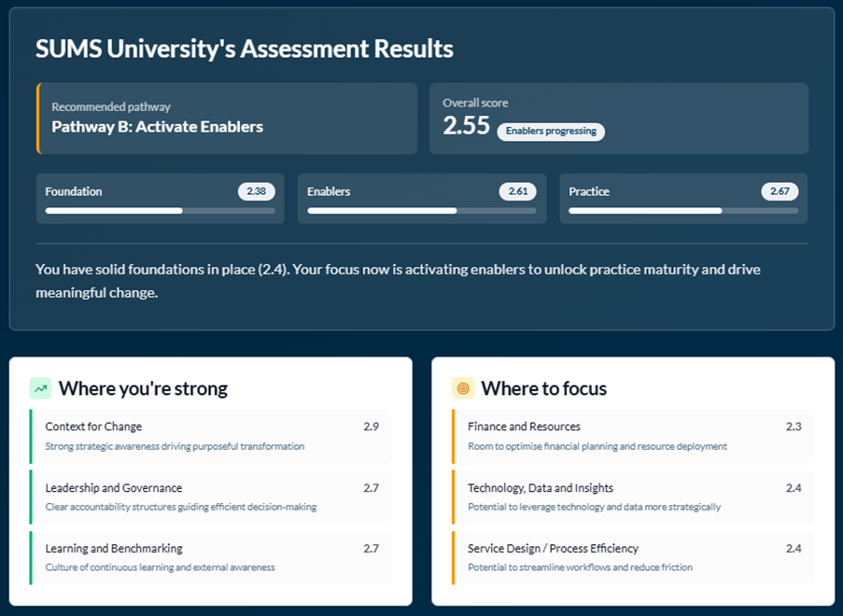Click the Foundation 2.38 score badge
The image size is (843, 616).
click(x=256, y=191)
